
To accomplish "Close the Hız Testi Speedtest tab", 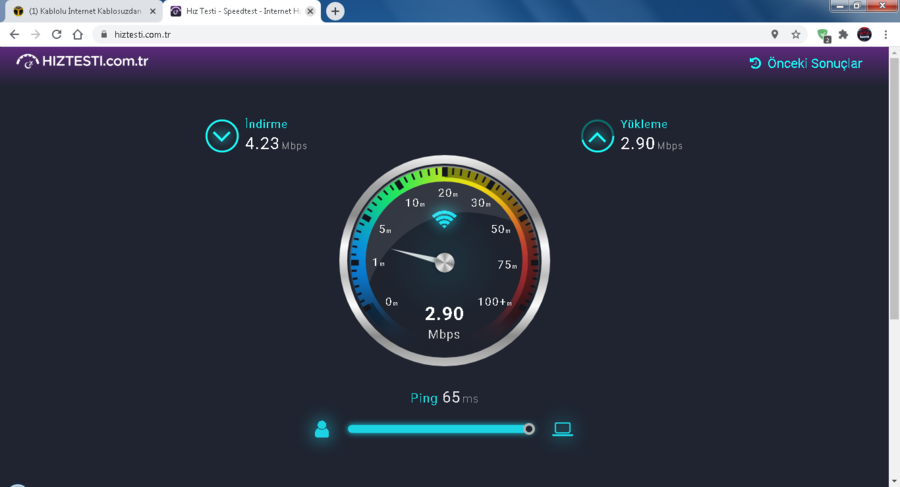I will [x=310, y=11].
